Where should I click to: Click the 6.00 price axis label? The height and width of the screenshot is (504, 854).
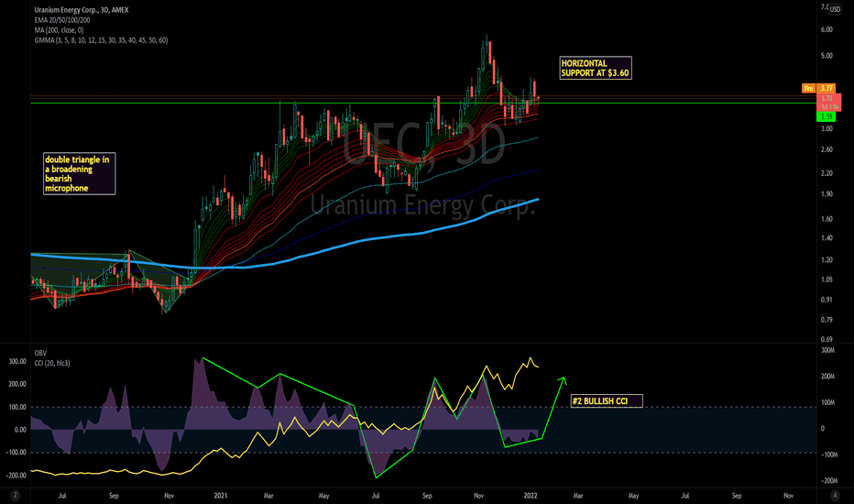tap(827, 30)
